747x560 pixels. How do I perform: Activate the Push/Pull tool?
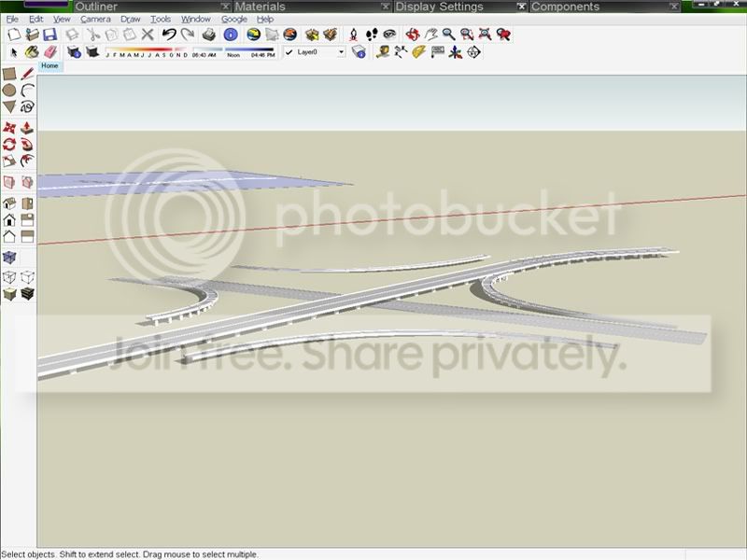(27, 127)
